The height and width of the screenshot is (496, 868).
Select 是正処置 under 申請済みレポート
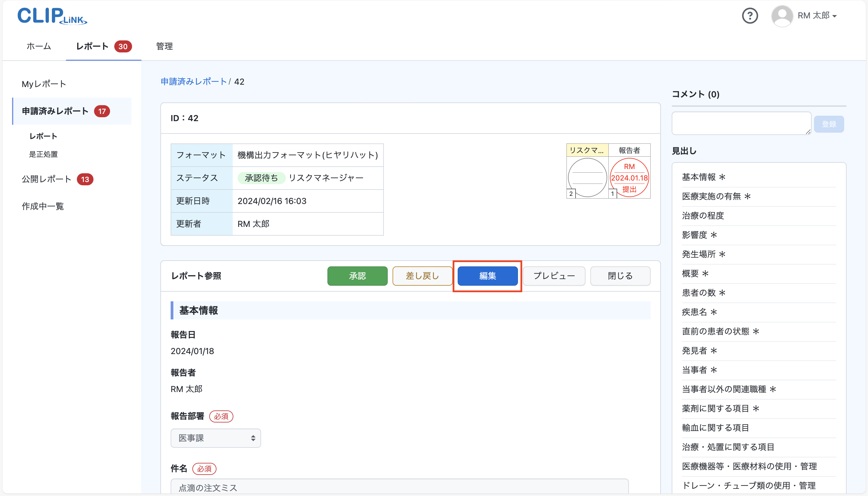click(44, 154)
